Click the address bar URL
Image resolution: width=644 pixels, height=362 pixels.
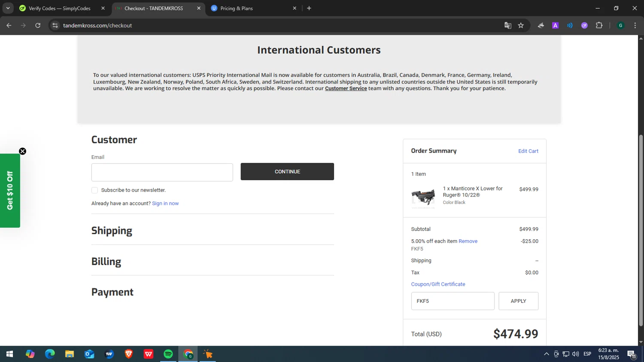[x=97, y=25]
